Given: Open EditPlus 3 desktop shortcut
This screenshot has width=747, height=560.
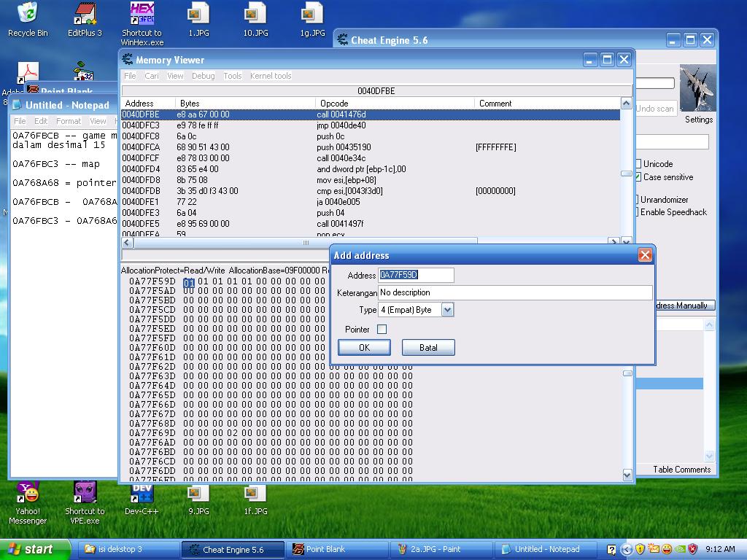Looking at the screenshot, I should pyautogui.click(x=85, y=19).
